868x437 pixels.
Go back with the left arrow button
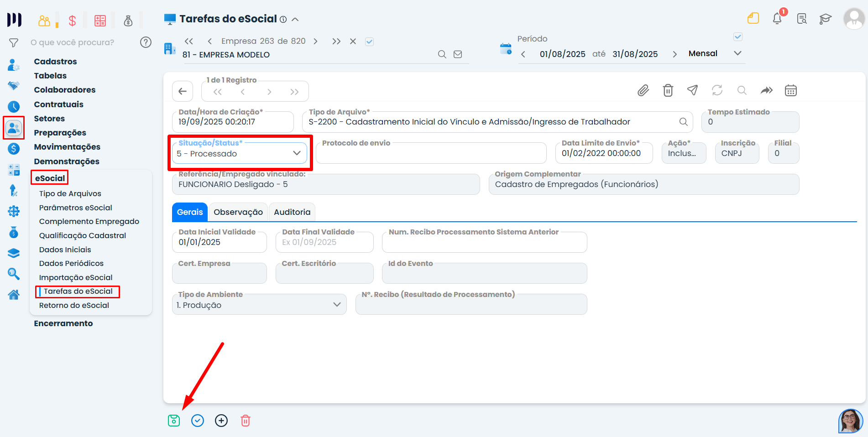pyautogui.click(x=183, y=91)
